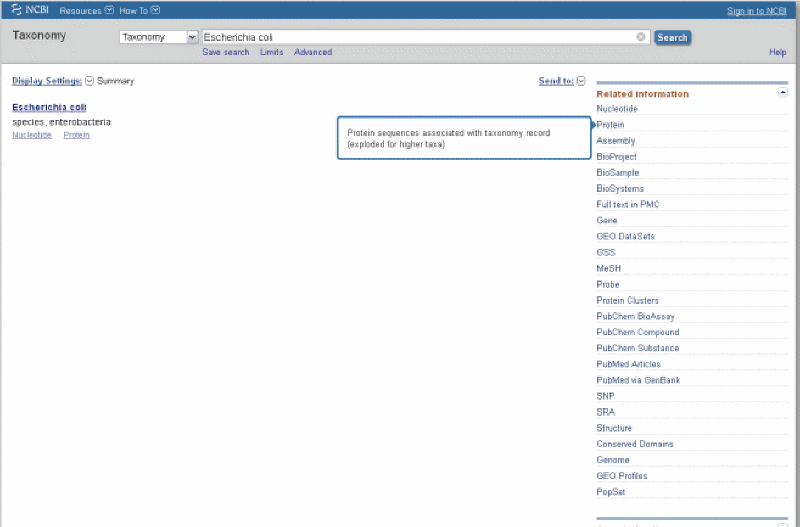Select BioSample in Related information
Viewport: 800px width, 527px height.
click(617, 172)
